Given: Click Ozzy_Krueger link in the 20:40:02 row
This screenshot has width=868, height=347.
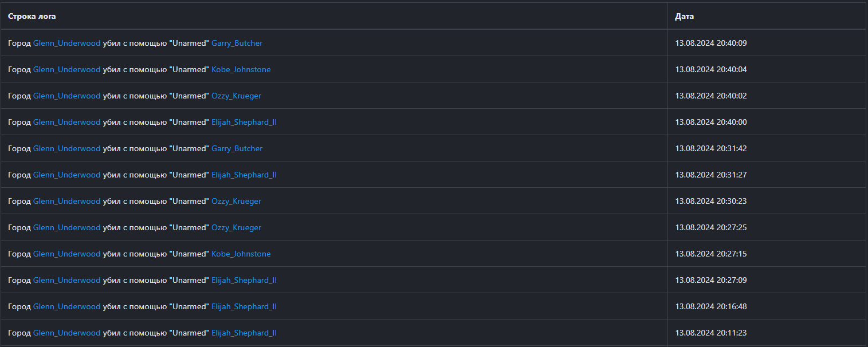Looking at the screenshot, I should 236,96.
